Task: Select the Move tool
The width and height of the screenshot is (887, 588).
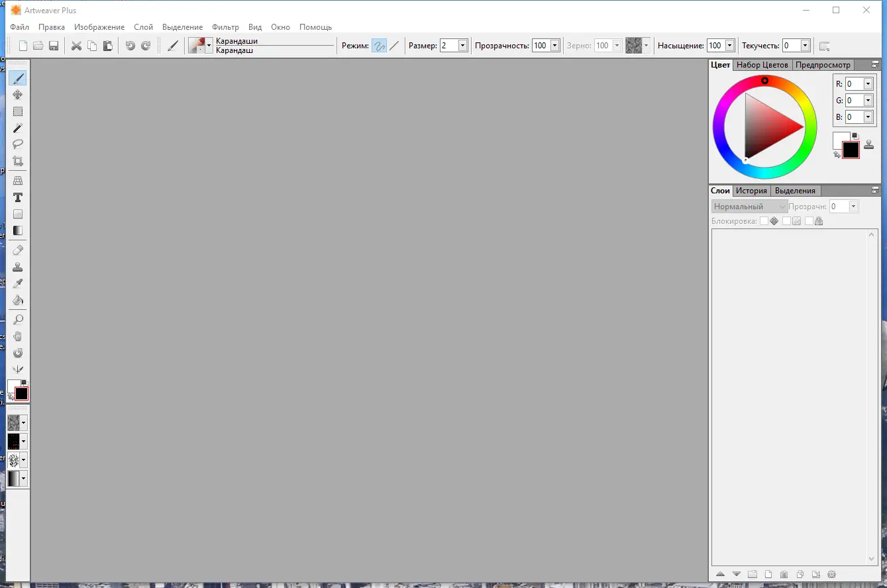Action: [x=18, y=95]
